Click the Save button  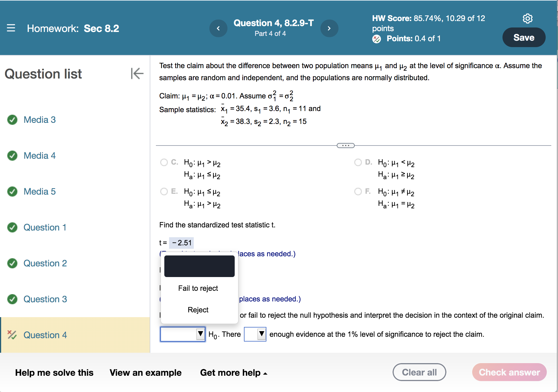click(x=524, y=38)
